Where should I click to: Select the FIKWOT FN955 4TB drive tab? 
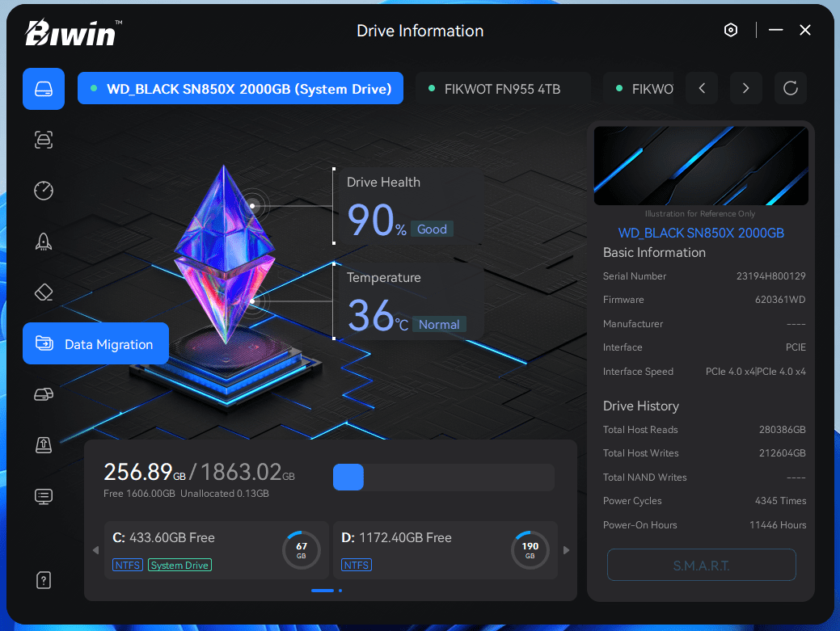tap(503, 88)
